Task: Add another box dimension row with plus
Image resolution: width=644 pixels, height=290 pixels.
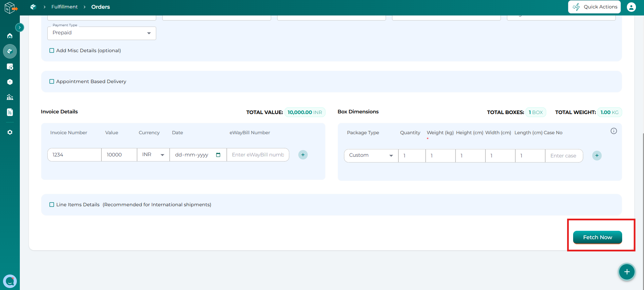Action: pyautogui.click(x=597, y=155)
